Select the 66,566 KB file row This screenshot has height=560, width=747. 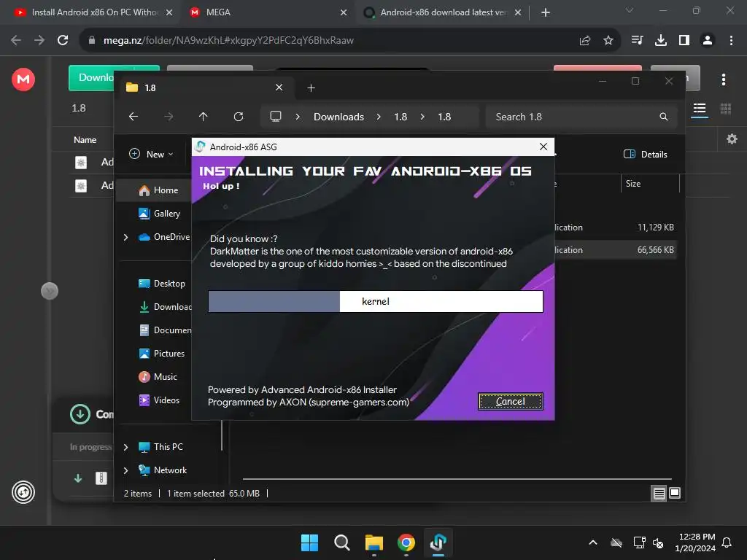616,249
